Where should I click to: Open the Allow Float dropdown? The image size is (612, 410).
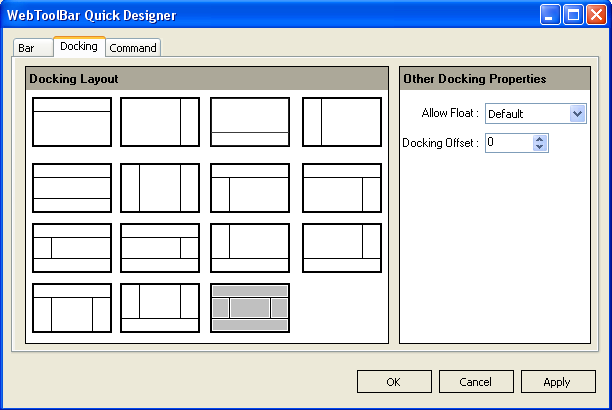[576, 114]
